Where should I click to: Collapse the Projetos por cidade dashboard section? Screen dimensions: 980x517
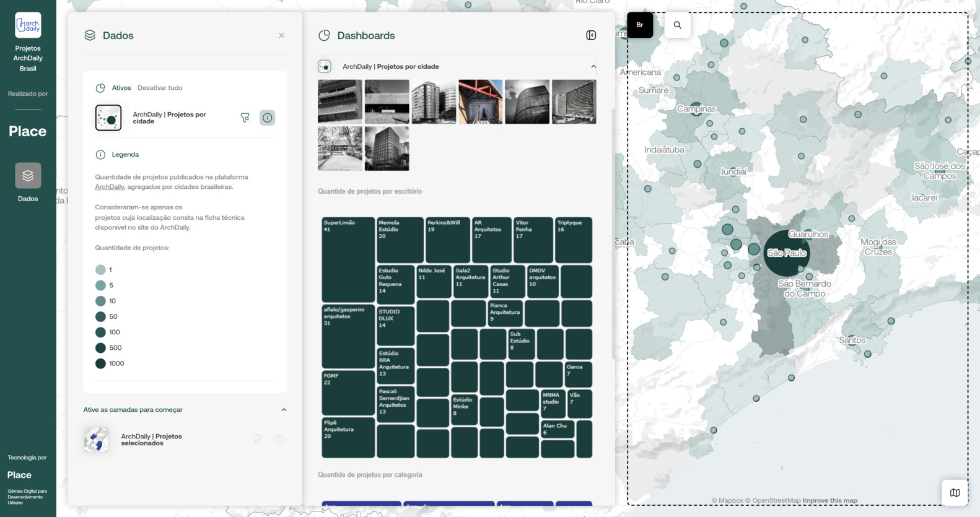(x=593, y=66)
